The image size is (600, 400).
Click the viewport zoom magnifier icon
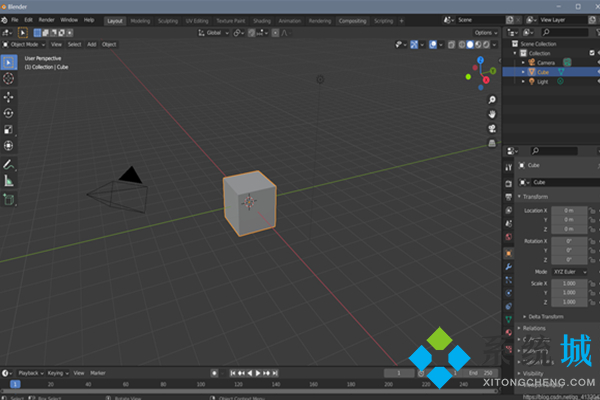tap(492, 100)
